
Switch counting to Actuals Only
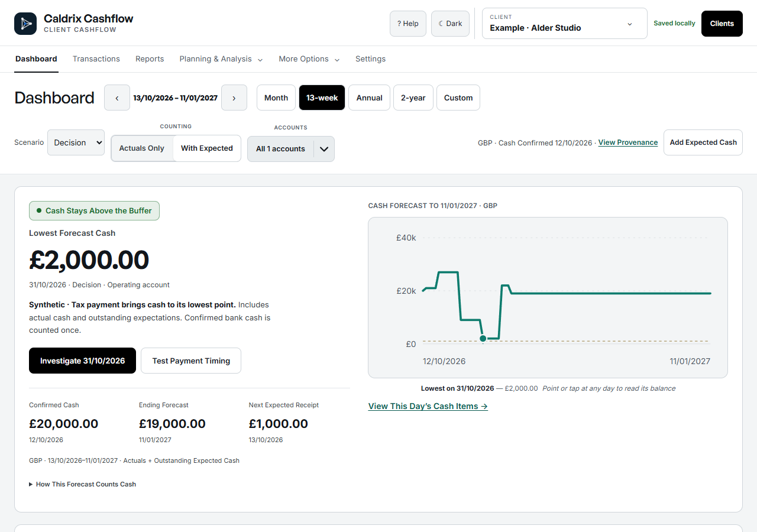click(x=142, y=148)
